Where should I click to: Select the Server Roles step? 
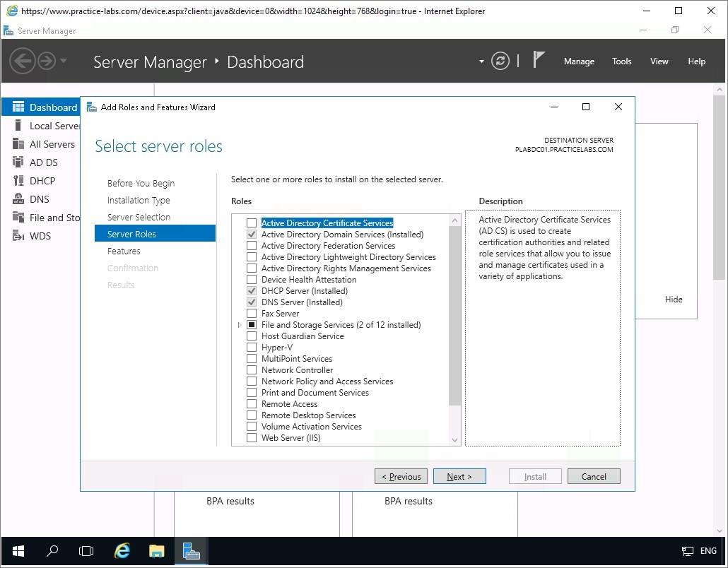[155, 233]
